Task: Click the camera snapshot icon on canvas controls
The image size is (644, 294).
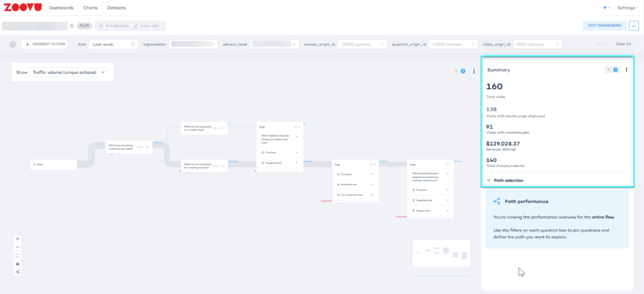Action: tap(17, 263)
